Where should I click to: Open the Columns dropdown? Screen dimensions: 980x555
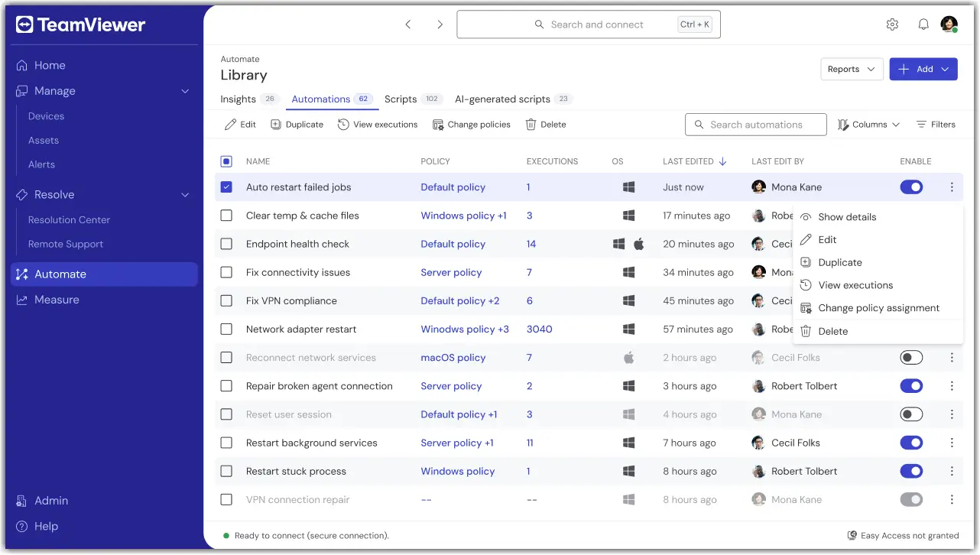[869, 125]
